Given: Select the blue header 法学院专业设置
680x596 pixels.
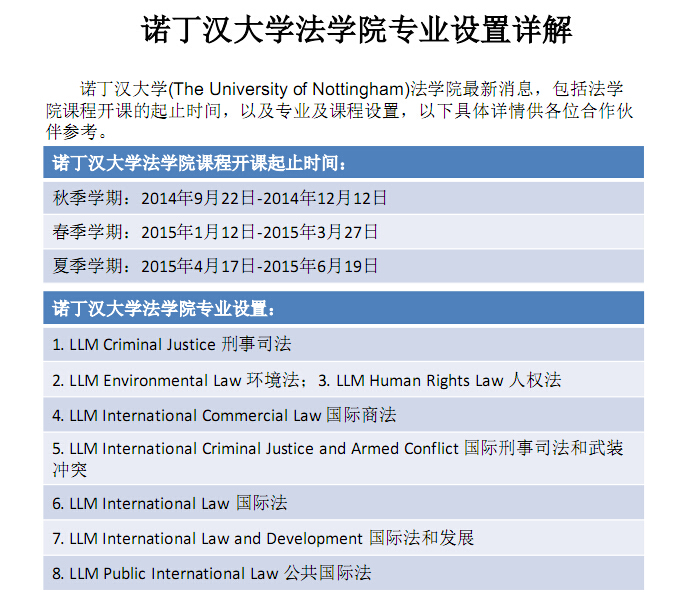Looking at the screenshot, I should (163, 308).
